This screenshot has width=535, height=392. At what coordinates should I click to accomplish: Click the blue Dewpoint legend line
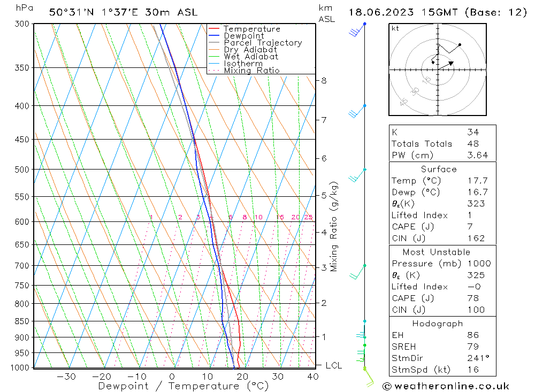(214, 35)
